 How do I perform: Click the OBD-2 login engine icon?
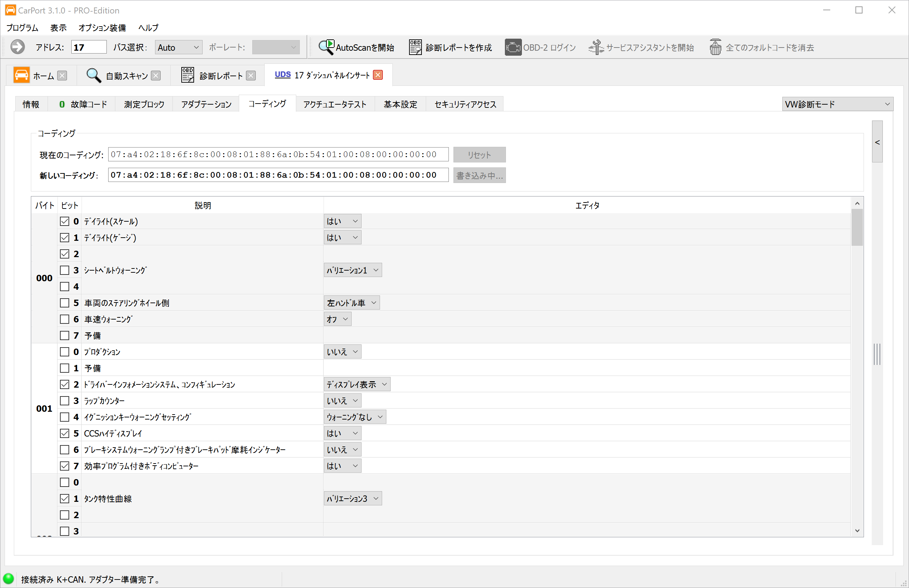tap(513, 48)
